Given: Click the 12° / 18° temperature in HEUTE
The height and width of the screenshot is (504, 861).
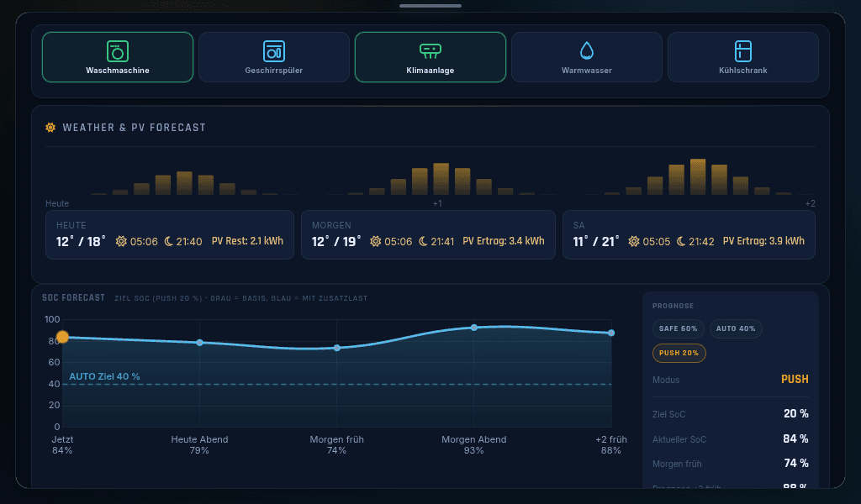Looking at the screenshot, I should click(81, 241).
